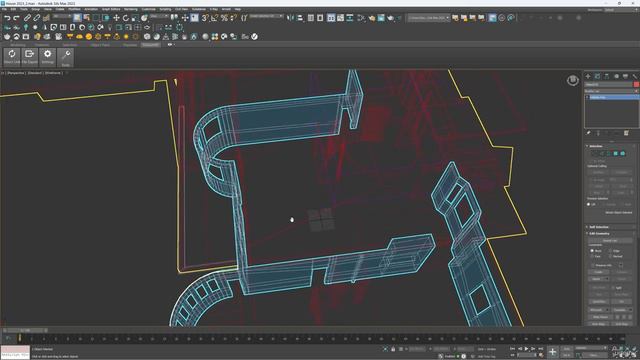Screen dimensions: 640x360
Task: Select the Normal constraint radio button
Action: coord(611,256)
